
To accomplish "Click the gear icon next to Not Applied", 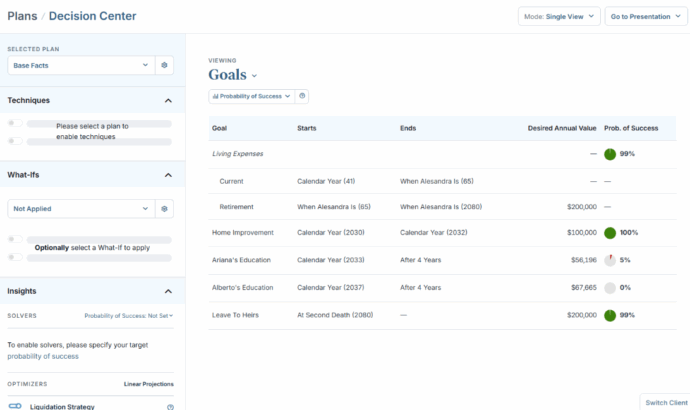I will [166, 209].
